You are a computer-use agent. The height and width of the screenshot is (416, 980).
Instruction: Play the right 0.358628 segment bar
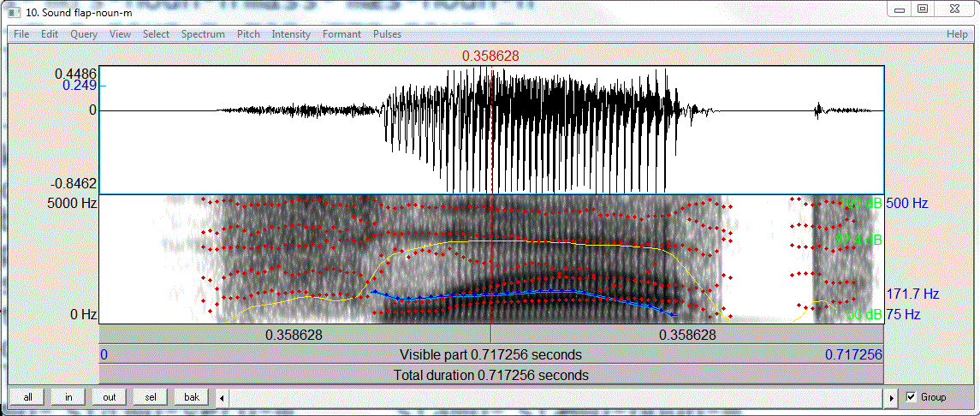(x=688, y=334)
